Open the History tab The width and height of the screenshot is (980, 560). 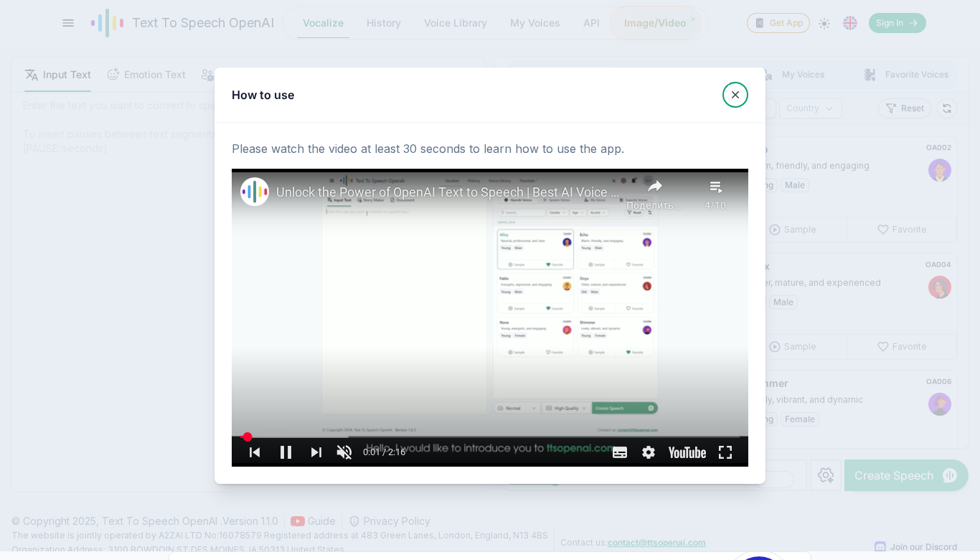coord(384,23)
